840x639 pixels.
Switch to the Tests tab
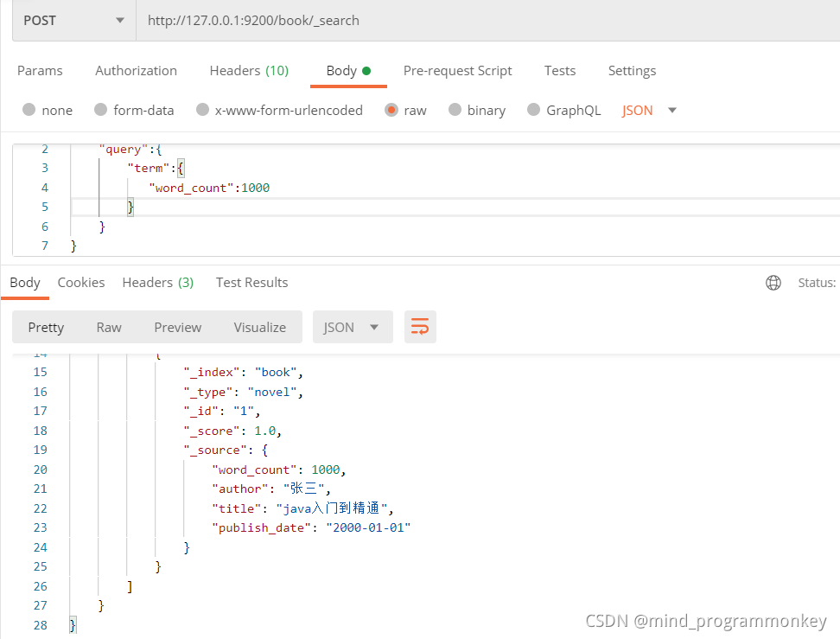(x=560, y=71)
